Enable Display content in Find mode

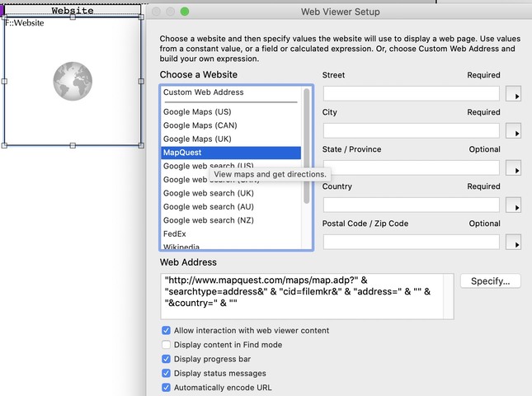pos(167,345)
